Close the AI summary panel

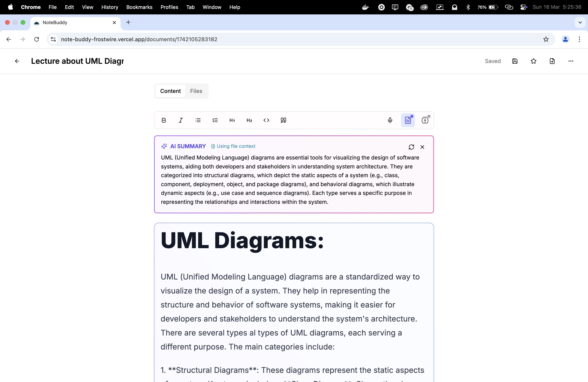422,147
